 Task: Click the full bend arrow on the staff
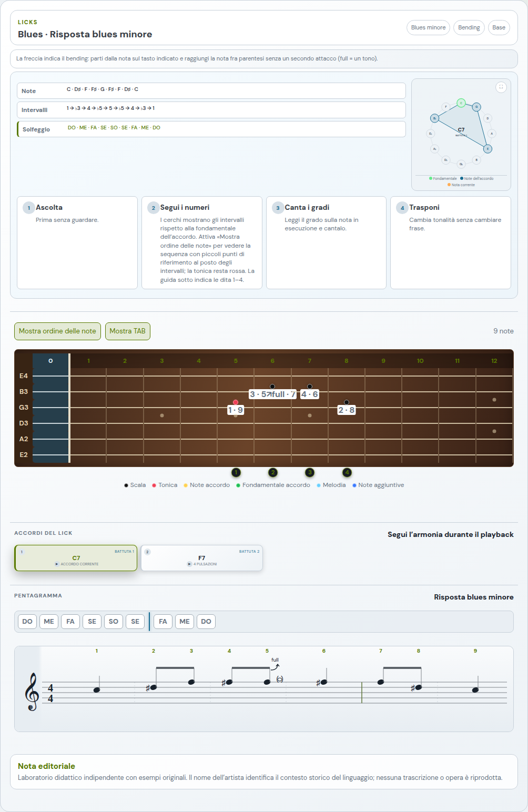[x=275, y=667]
